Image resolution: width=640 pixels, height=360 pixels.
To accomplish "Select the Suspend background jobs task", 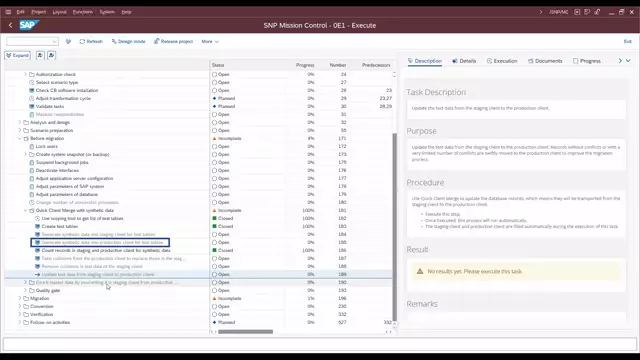I will 62,162.
